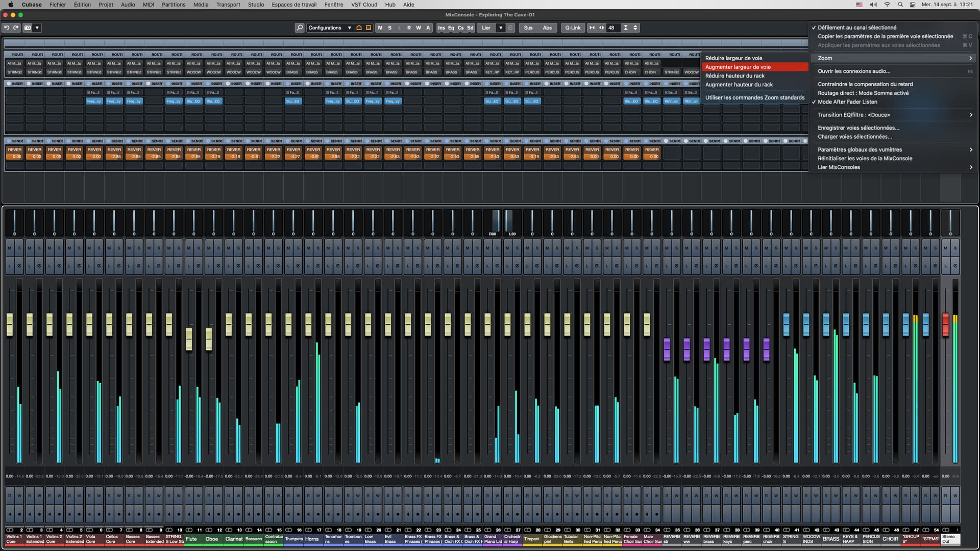Open the Transport menu in menu bar

point(228,5)
